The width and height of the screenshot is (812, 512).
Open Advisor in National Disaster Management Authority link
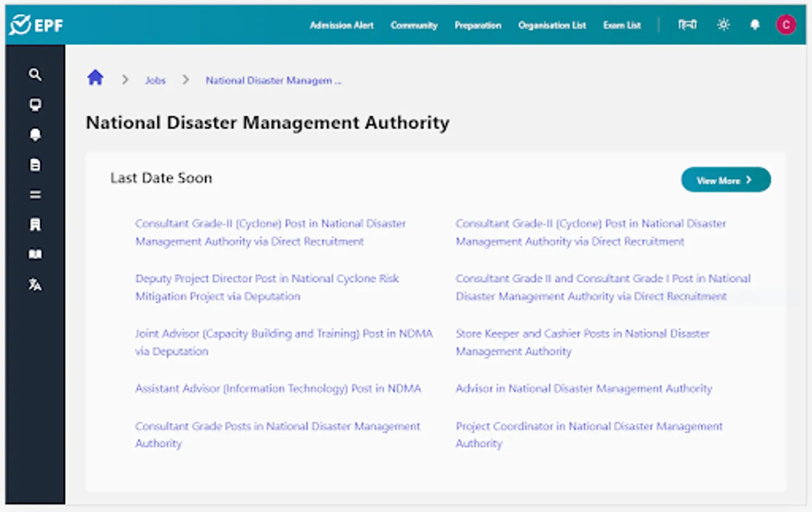(x=584, y=389)
